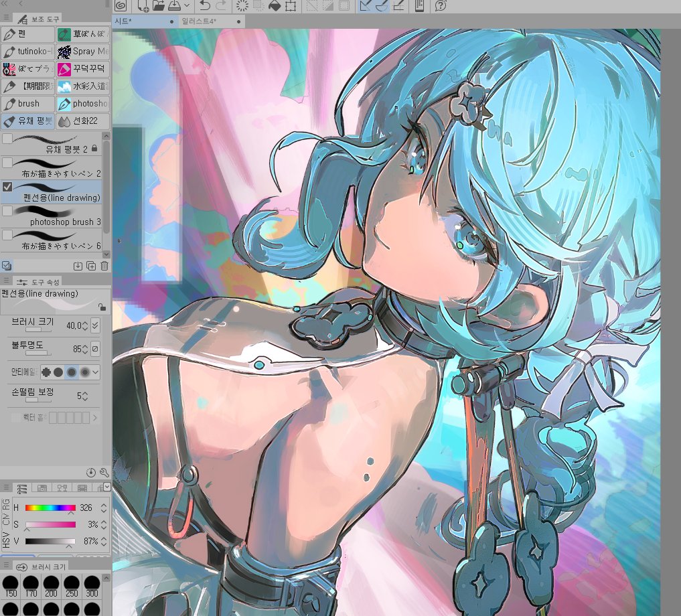Open brush size dynamics settings button
This screenshot has height=616, width=681.
tap(95, 325)
